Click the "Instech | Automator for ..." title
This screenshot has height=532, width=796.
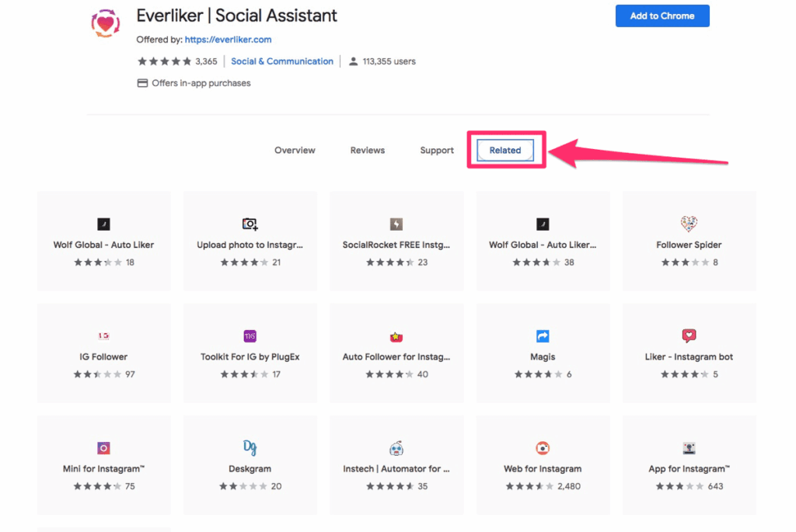(x=396, y=469)
